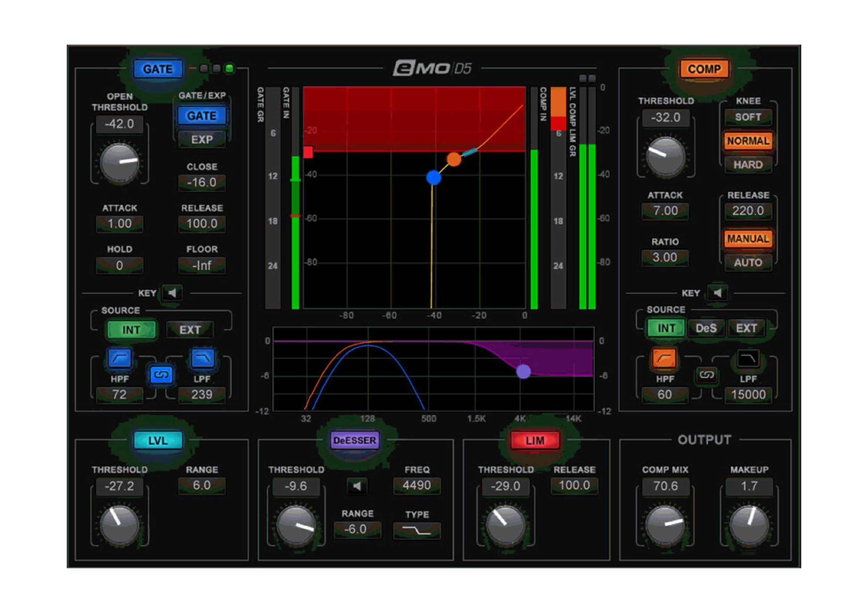Click the gate OPEN THRESHOLD knob
The height and width of the screenshot is (615, 868).
(120, 163)
